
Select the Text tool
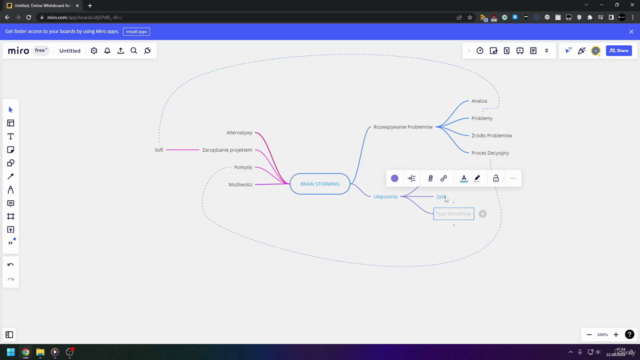(11, 136)
